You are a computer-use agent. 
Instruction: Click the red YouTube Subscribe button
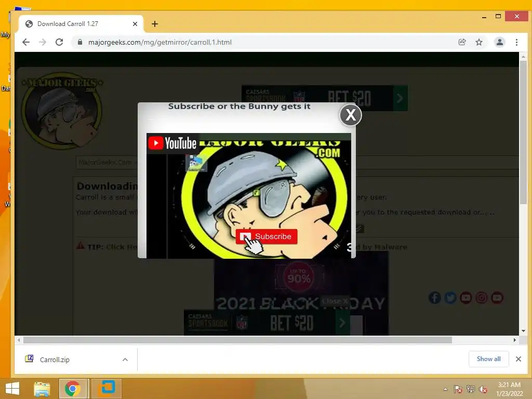267,236
